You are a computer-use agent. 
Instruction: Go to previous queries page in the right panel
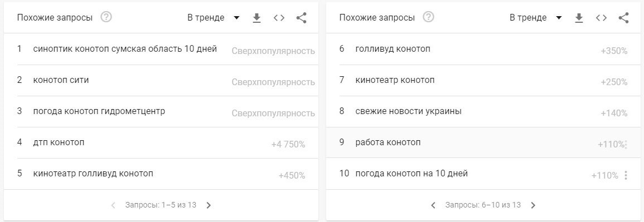433,205
